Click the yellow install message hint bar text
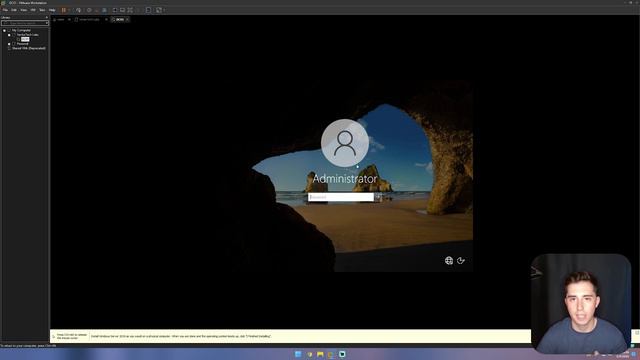Viewport: 640px width, 360px height. coord(181,336)
